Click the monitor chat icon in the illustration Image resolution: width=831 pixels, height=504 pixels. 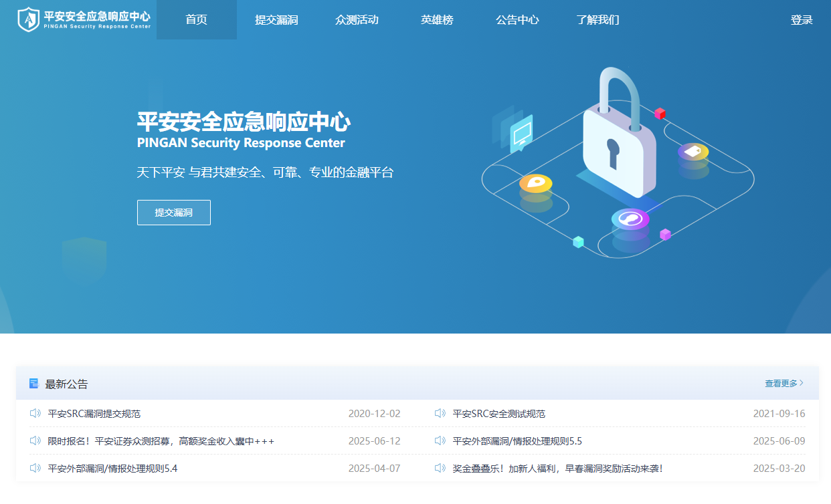point(521,134)
